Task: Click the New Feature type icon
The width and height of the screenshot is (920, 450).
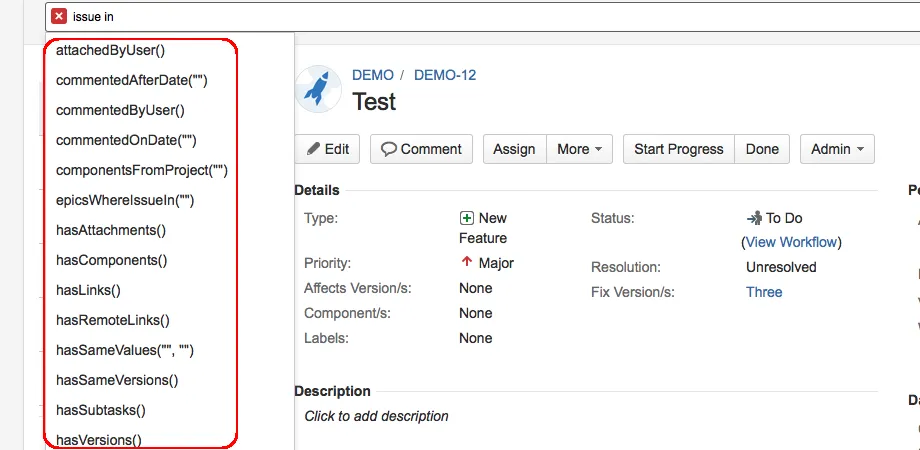Action: click(466, 218)
